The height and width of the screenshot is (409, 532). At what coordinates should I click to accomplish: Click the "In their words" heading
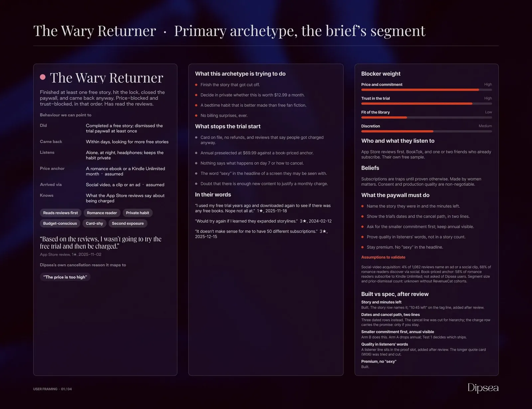click(x=213, y=195)
